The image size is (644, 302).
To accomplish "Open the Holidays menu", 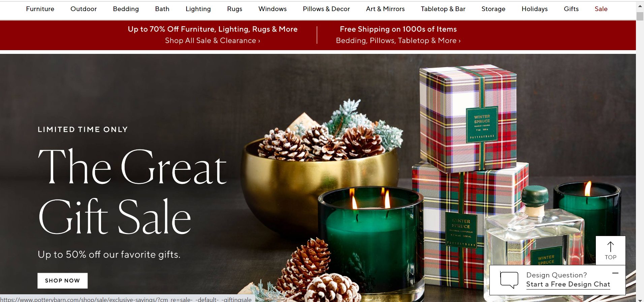I will (x=535, y=9).
